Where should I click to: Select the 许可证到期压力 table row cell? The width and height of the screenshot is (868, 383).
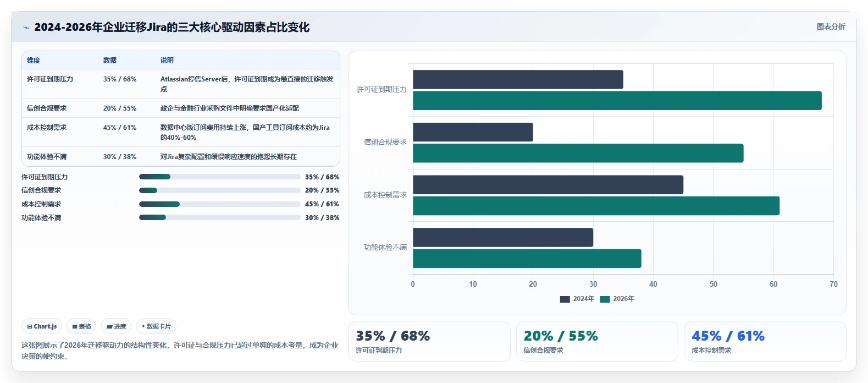[50, 79]
